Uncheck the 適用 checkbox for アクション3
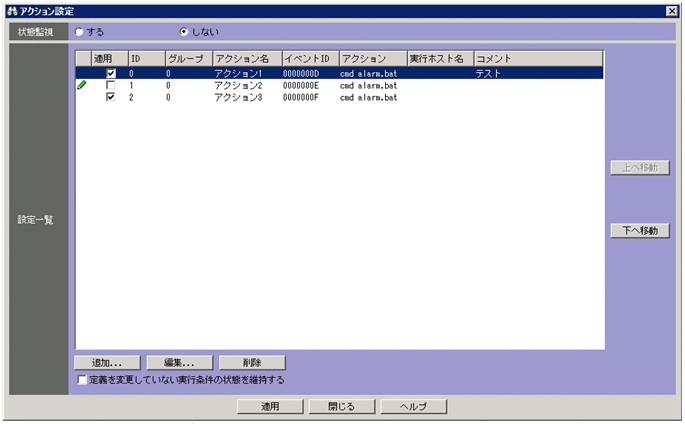Image resolution: width=685 pixels, height=424 pixels. 111,97
